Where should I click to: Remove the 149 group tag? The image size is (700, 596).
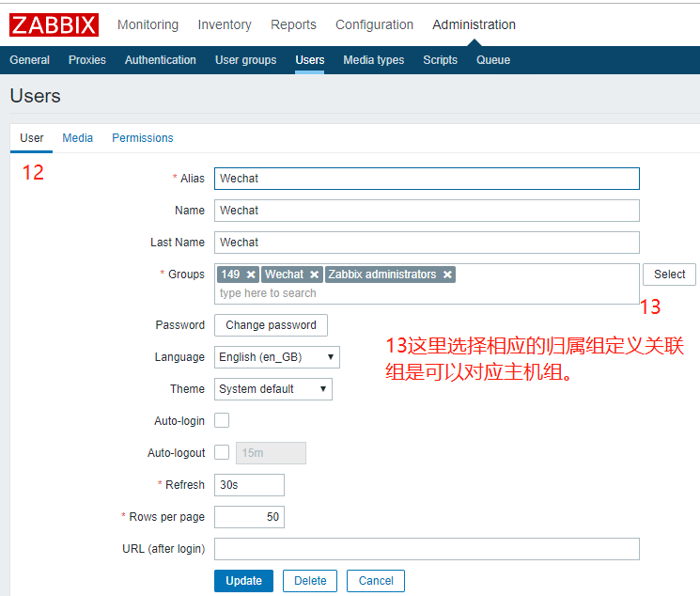coord(251,274)
